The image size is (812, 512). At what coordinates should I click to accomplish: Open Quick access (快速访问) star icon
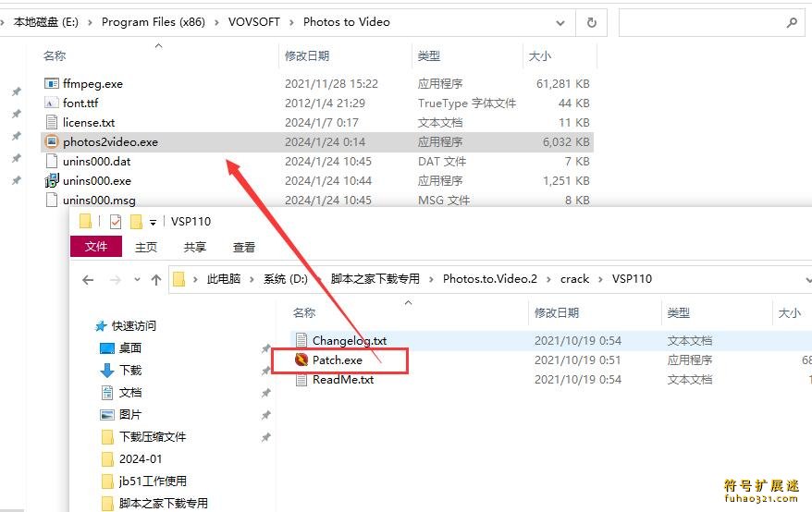click(101, 326)
